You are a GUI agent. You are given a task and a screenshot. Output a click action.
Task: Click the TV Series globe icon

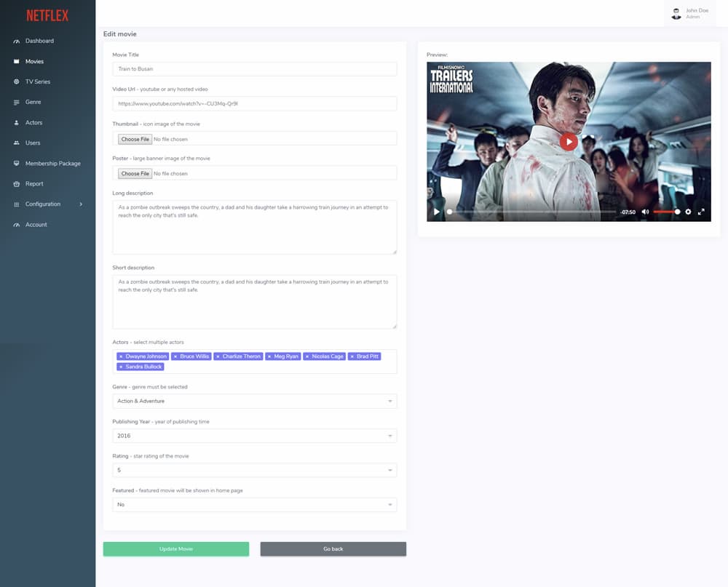click(17, 81)
